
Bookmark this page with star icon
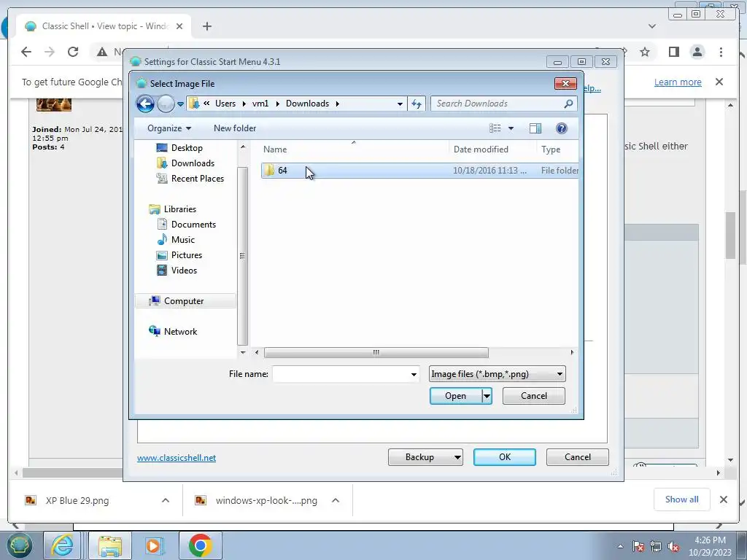(645, 52)
